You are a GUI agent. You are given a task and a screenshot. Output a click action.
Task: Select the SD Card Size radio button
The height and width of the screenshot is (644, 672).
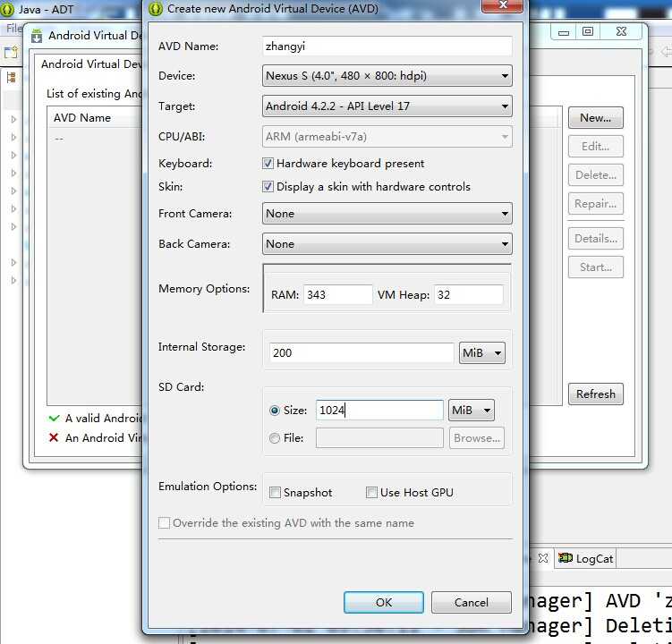tap(275, 411)
